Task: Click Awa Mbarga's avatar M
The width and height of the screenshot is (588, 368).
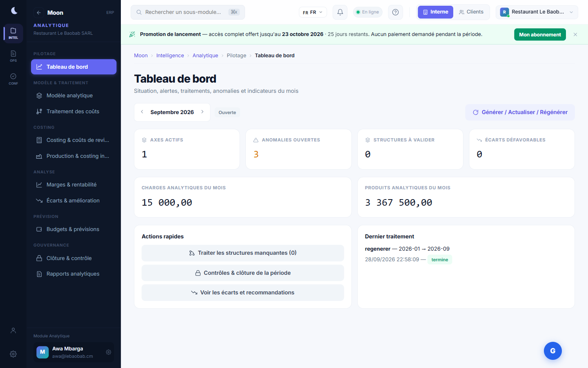Action: click(x=42, y=352)
